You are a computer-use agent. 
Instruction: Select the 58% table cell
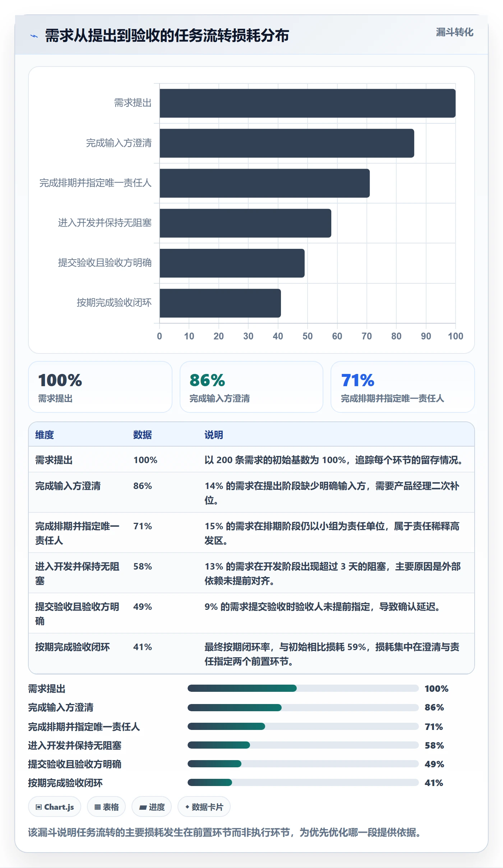(143, 566)
